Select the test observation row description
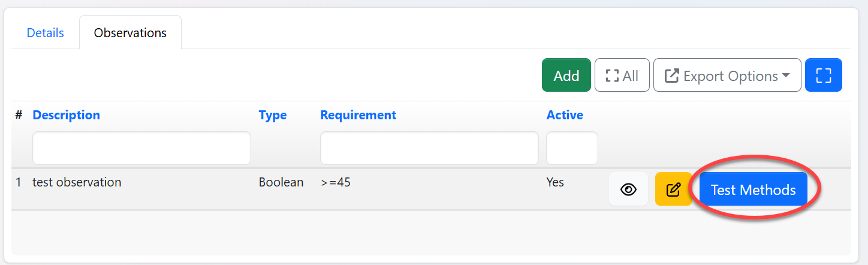 (x=77, y=182)
